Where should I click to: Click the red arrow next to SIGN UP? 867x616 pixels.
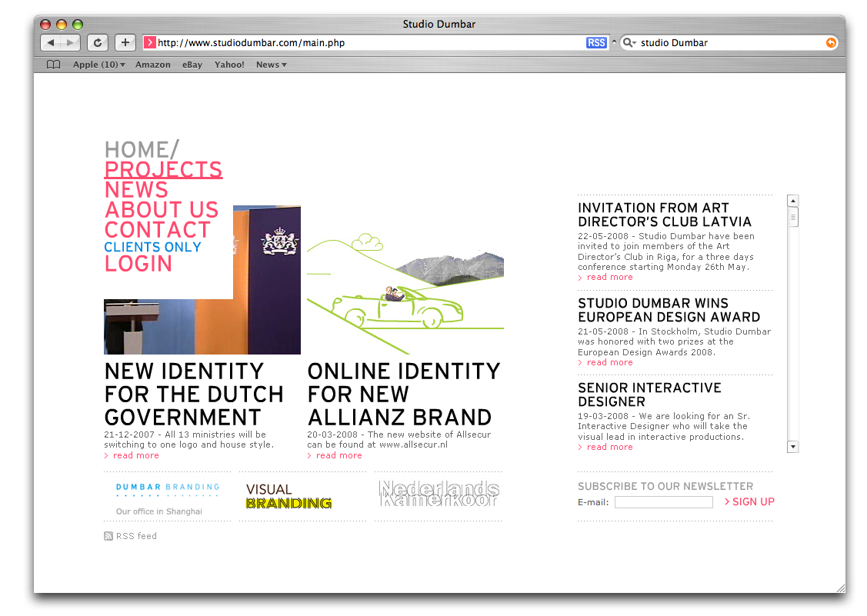click(x=727, y=501)
